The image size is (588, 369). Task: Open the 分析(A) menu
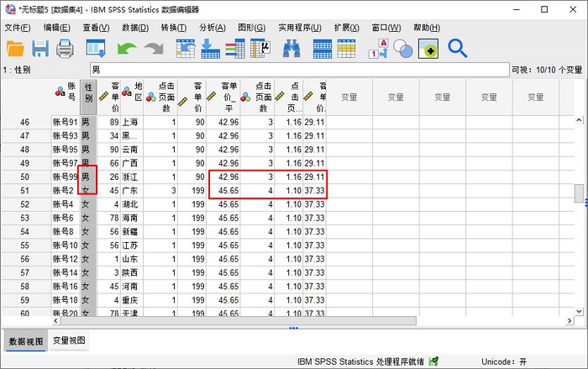[212, 28]
